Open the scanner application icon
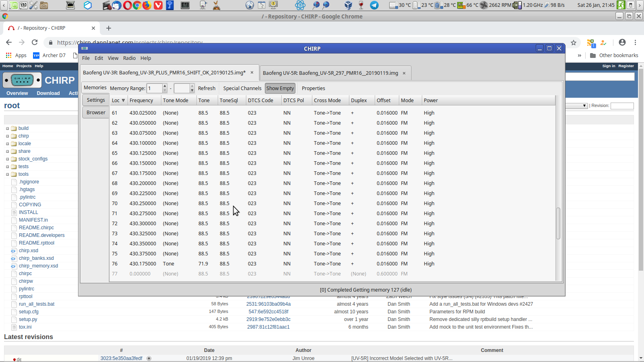Screen dimensions: 644x362 [70, 5]
